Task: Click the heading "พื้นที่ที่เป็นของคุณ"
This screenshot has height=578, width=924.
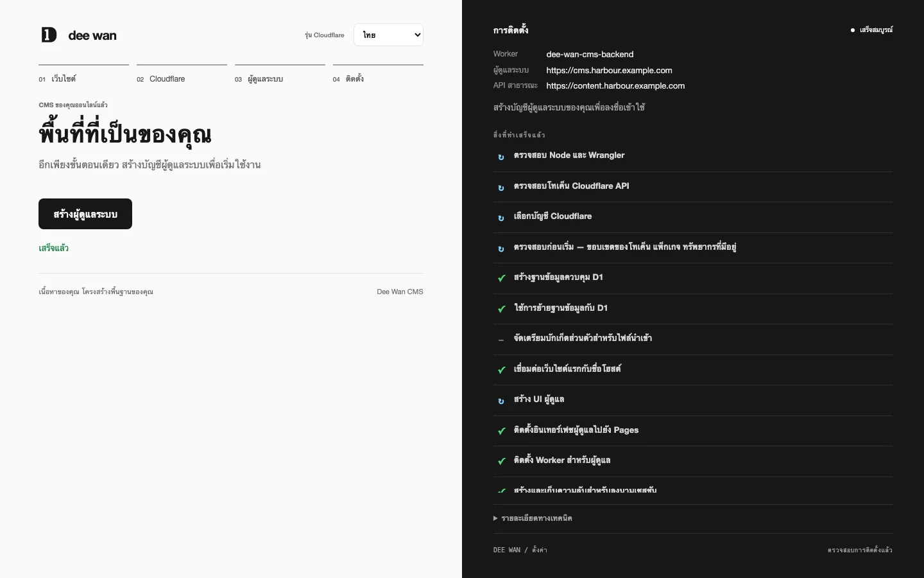Action: (125, 134)
